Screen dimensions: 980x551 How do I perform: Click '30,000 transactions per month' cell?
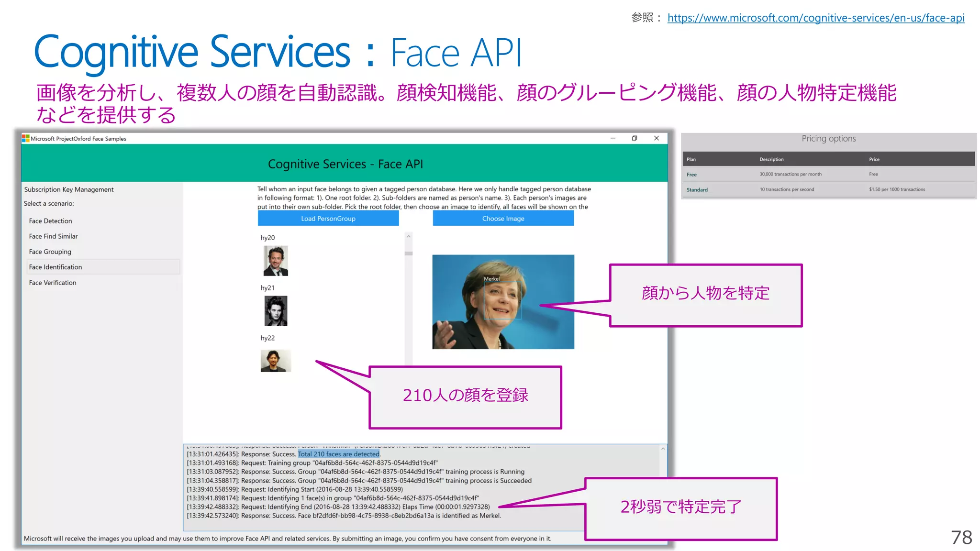point(791,175)
